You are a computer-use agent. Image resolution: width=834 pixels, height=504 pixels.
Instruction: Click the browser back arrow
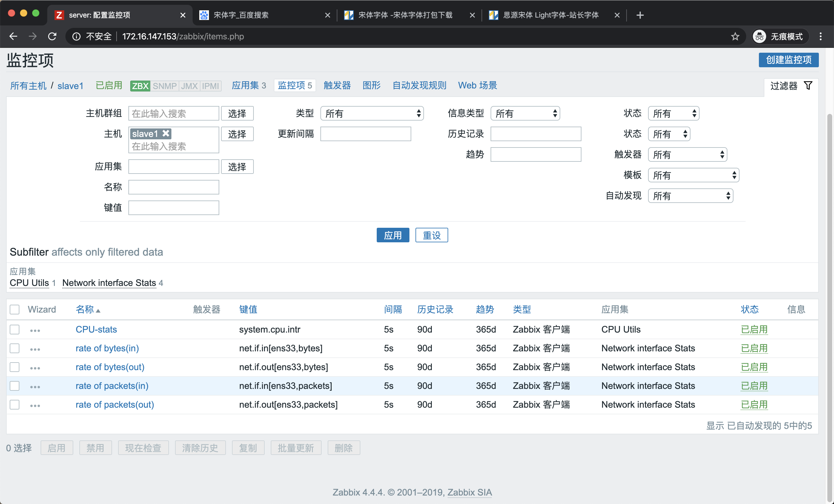(14, 36)
